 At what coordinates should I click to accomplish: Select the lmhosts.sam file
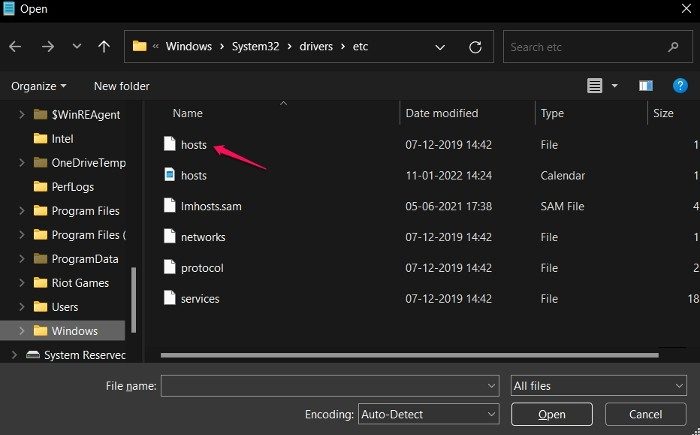tap(211, 206)
